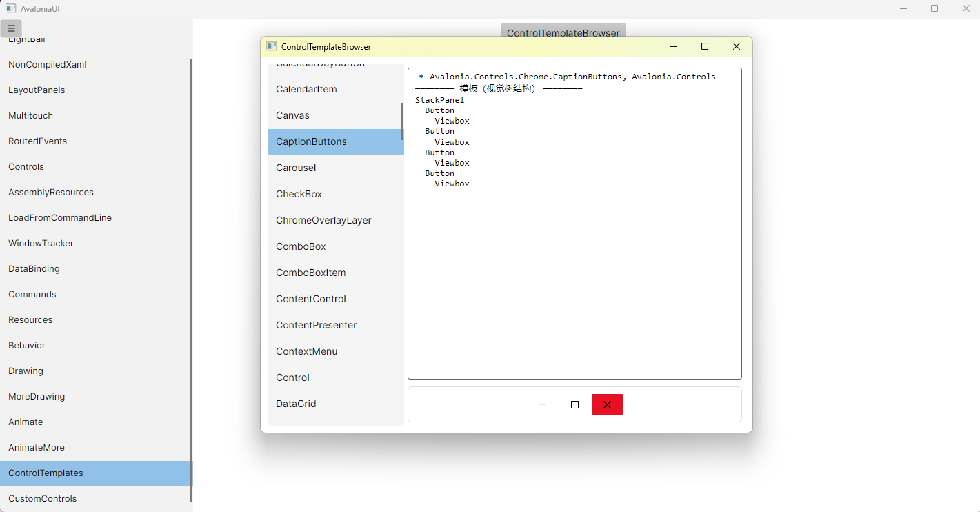Open the MoreDrawing page
Viewport: 980px width, 512px height.
coord(95,397)
